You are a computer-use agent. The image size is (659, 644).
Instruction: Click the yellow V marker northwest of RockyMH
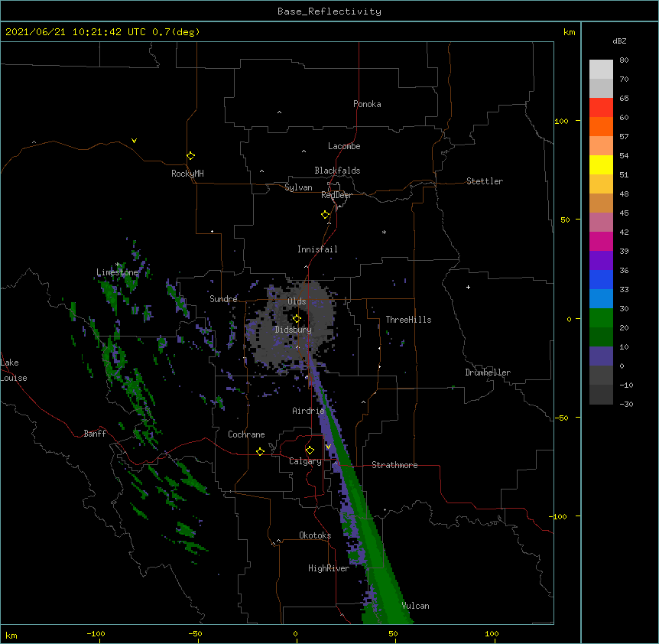click(134, 141)
